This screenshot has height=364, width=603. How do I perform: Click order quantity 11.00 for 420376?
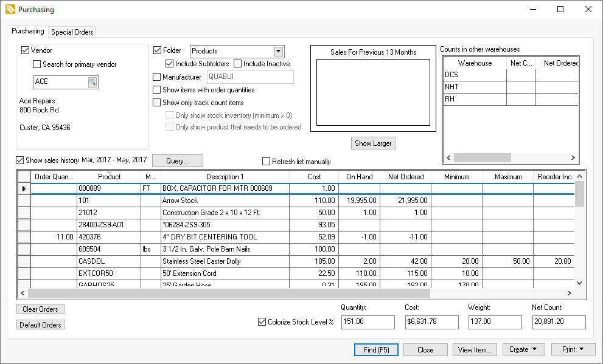[x=54, y=237]
